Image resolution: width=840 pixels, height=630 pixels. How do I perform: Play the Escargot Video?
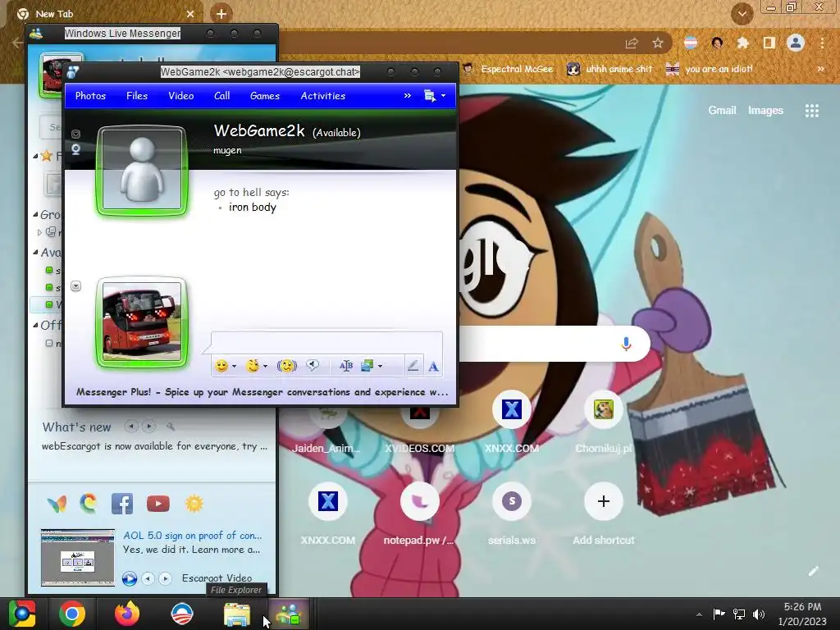(x=129, y=578)
